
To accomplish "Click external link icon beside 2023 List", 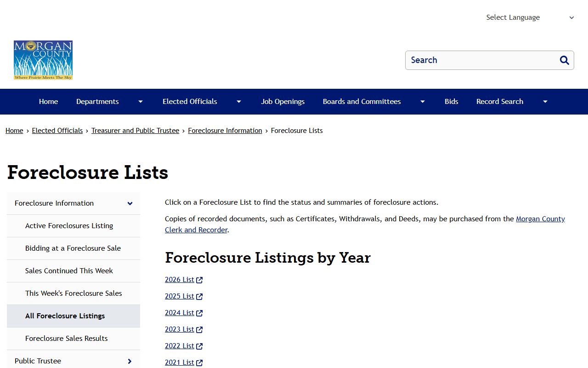I will (x=199, y=330).
